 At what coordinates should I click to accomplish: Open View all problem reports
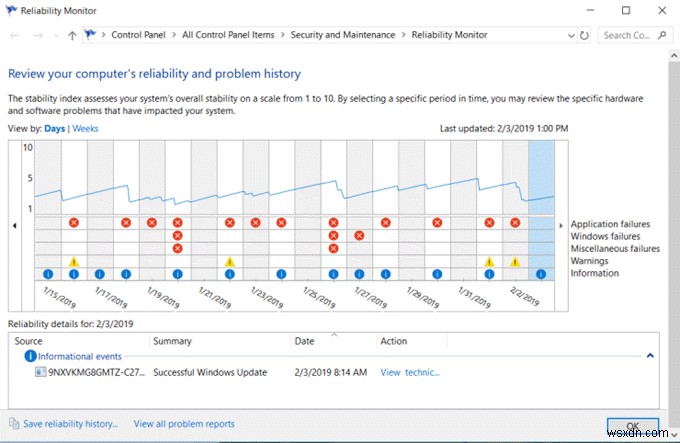pyautogui.click(x=184, y=424)
